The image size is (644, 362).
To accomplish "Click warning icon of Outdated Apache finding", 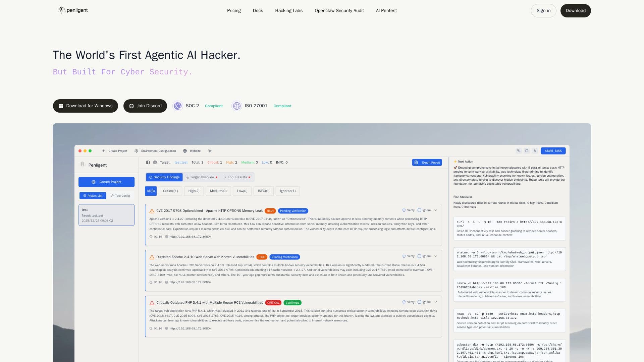I will 152,257.
